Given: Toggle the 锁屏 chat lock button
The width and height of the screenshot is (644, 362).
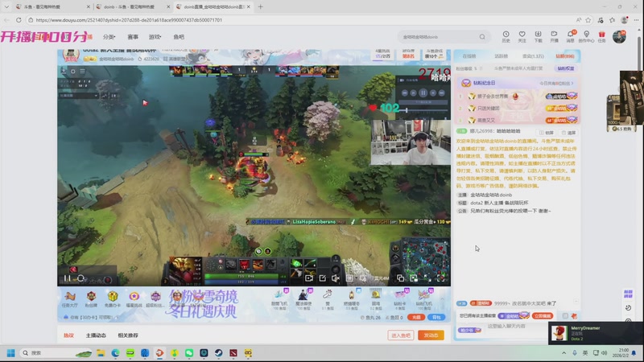Looking at the screenshot, I should pyautogui.click(x=547, y=133).
